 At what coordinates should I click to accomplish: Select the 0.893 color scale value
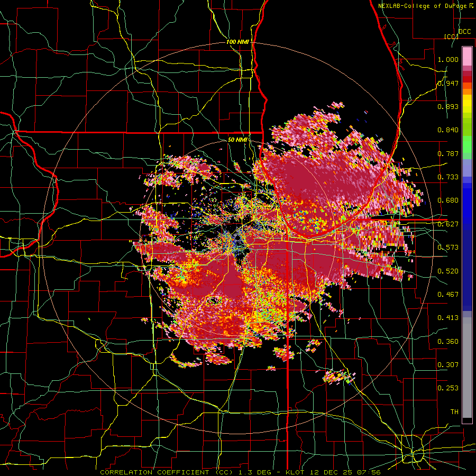click(x=448, y=106)
